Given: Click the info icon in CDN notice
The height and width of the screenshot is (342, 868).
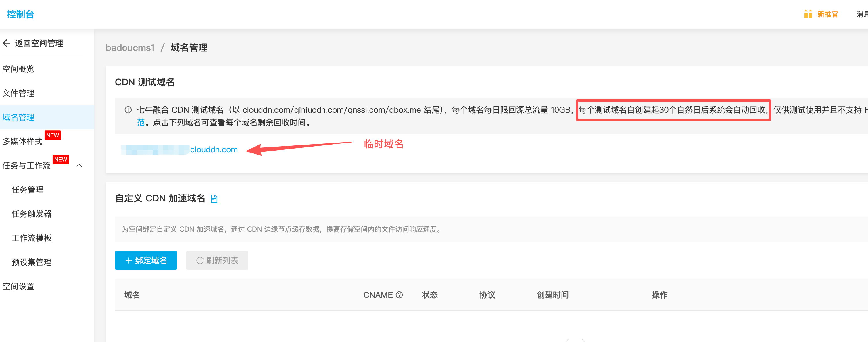Looking at the screenshot, I should coord(128,110).
